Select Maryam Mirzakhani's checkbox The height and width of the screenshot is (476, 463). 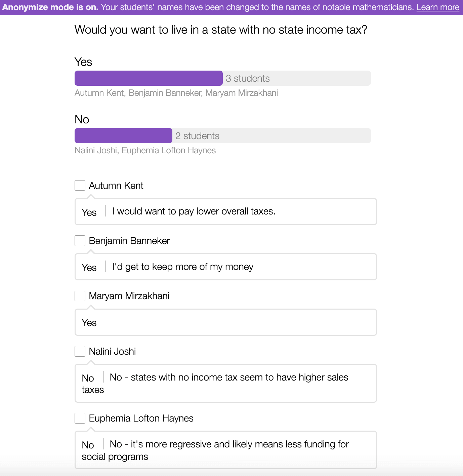(80, 296)
